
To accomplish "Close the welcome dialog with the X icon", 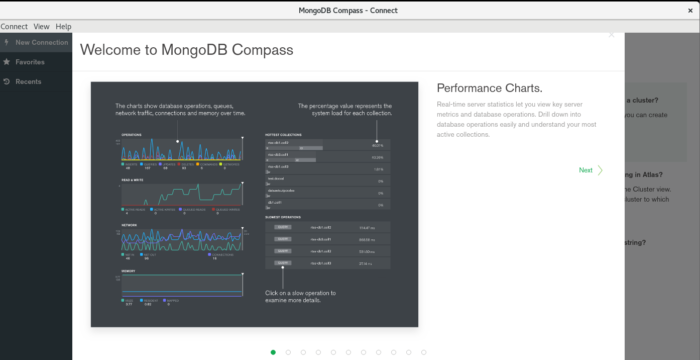I will click(611, 35).
